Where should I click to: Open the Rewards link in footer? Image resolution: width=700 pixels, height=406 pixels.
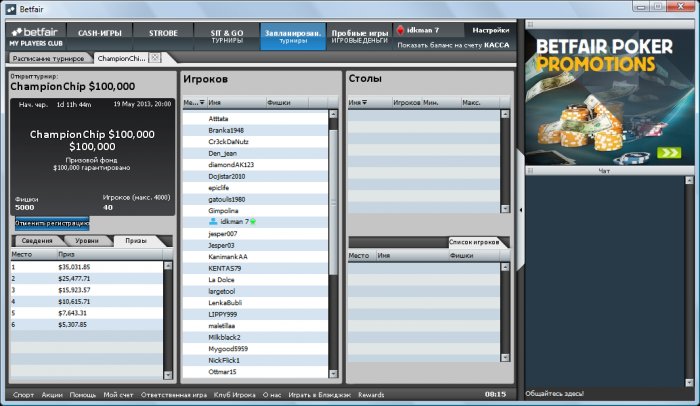click(x=371, y=394)
